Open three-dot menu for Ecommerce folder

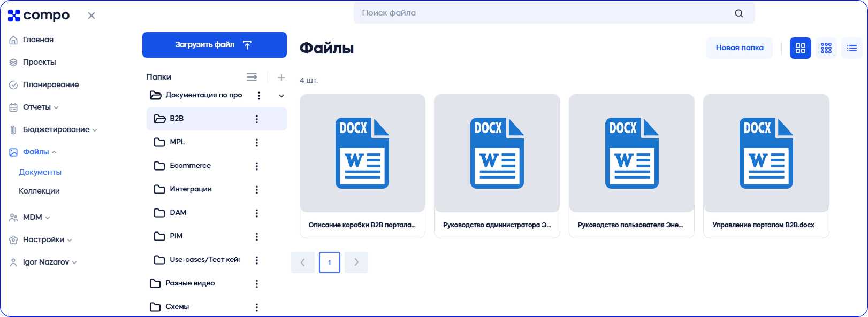pos(257,166)
